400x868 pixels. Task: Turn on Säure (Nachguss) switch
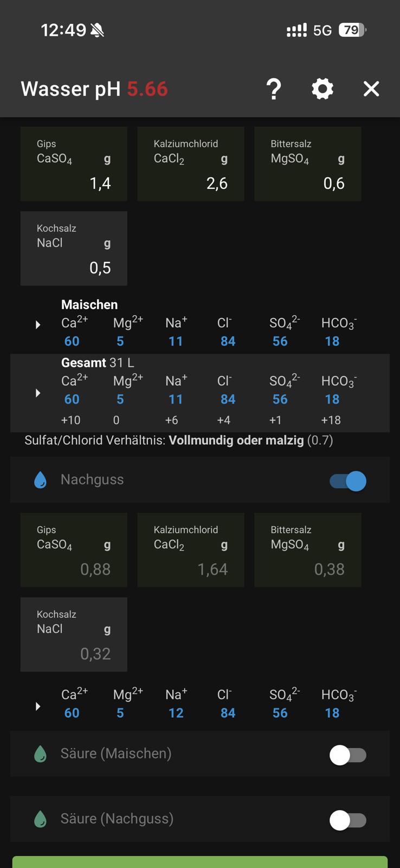point(348,820)
